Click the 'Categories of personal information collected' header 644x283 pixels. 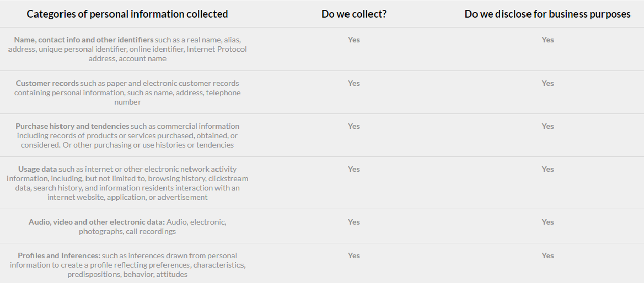click(x=127, y=14)
